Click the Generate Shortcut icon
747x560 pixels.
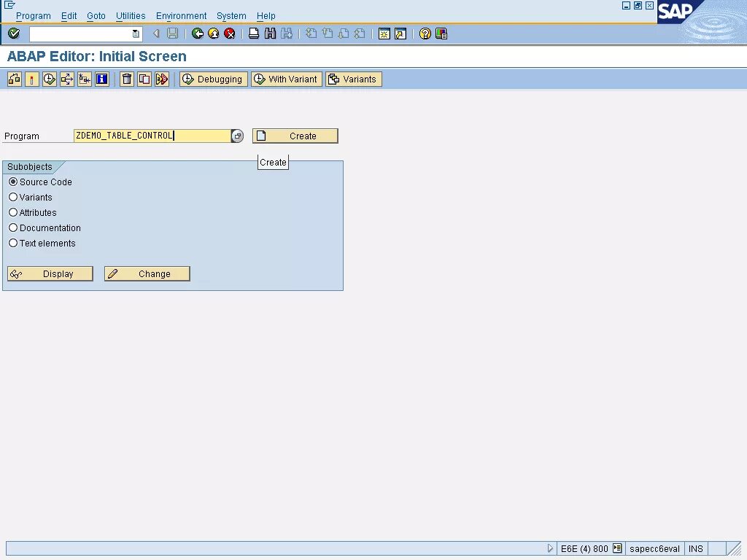[400, 34]
